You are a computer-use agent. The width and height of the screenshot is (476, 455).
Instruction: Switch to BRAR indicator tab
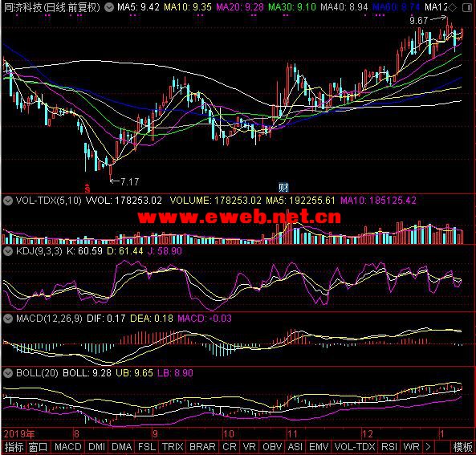[202, 447]
